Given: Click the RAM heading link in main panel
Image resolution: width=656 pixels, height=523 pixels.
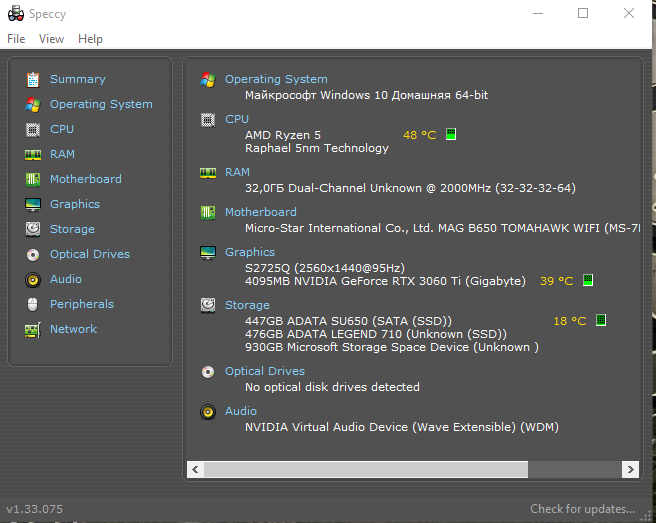Looking at the screenshot, I should coord(237,172).
